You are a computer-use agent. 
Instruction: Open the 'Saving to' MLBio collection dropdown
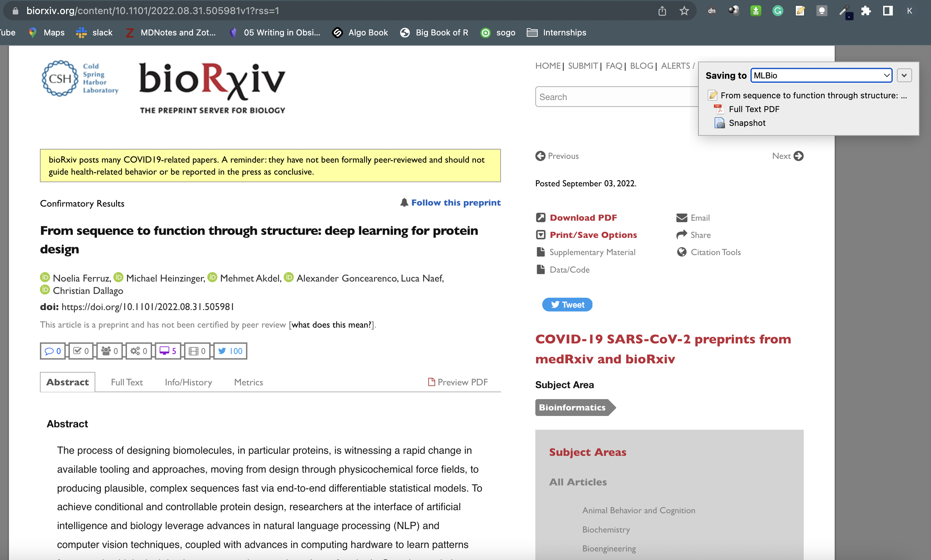pos(821,76)
